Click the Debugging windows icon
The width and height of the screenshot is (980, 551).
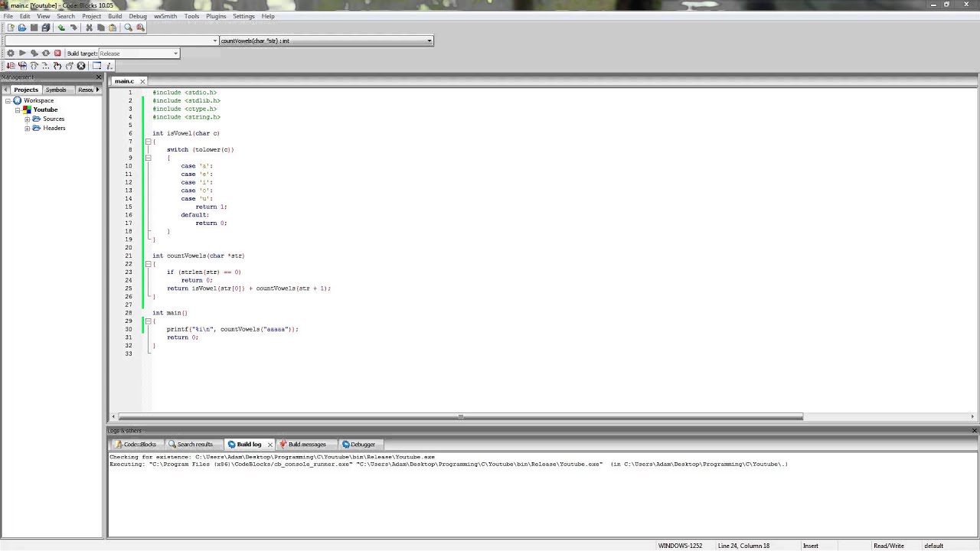[96, 66]
